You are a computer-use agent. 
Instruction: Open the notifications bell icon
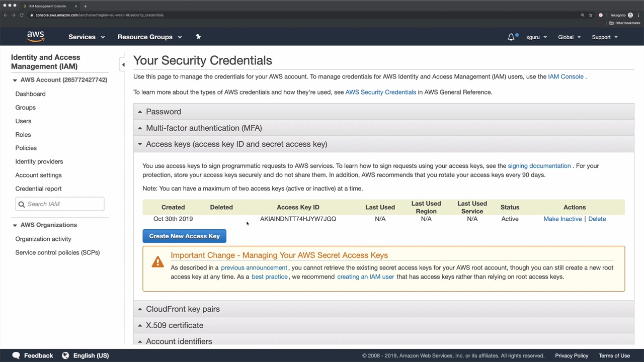[511, 37]
